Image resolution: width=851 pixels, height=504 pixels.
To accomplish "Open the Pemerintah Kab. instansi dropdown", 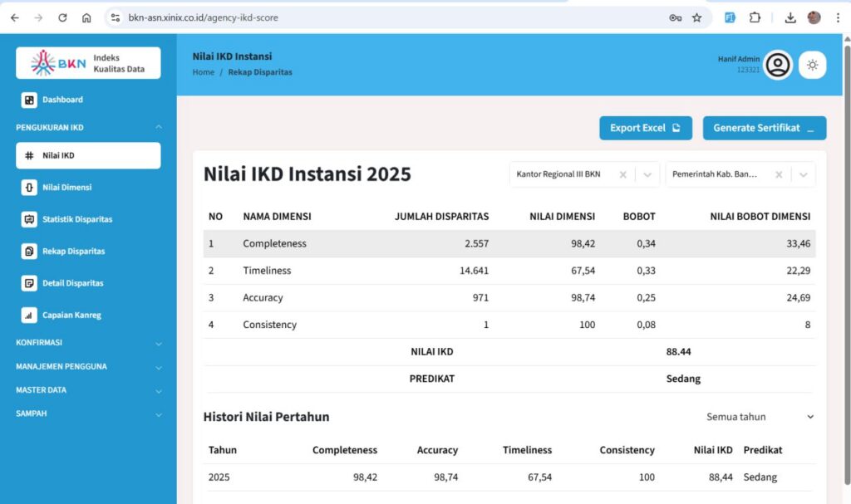I will pos(803,174).
